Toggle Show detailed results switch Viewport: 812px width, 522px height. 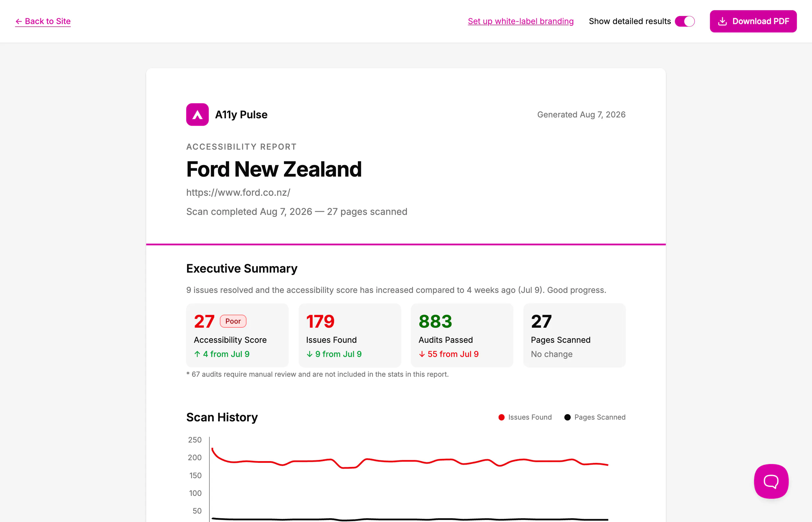[x=685, y=21]
